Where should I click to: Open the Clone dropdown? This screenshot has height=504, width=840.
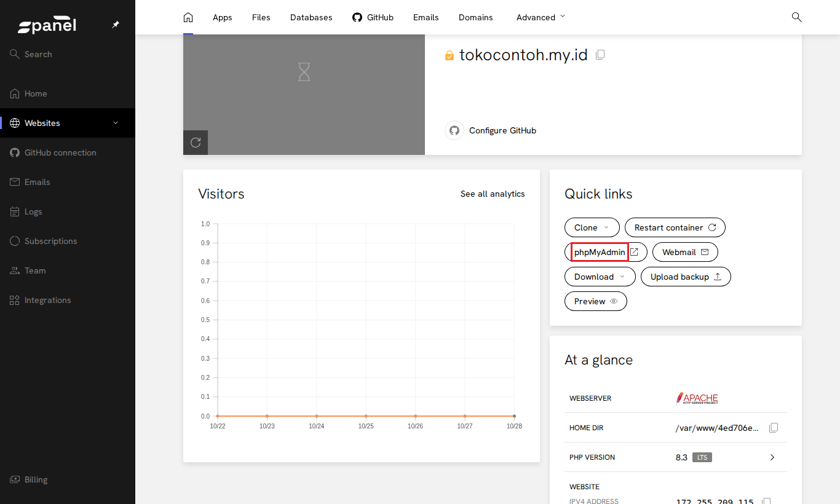pyautogui.click(x=592, y=227)
